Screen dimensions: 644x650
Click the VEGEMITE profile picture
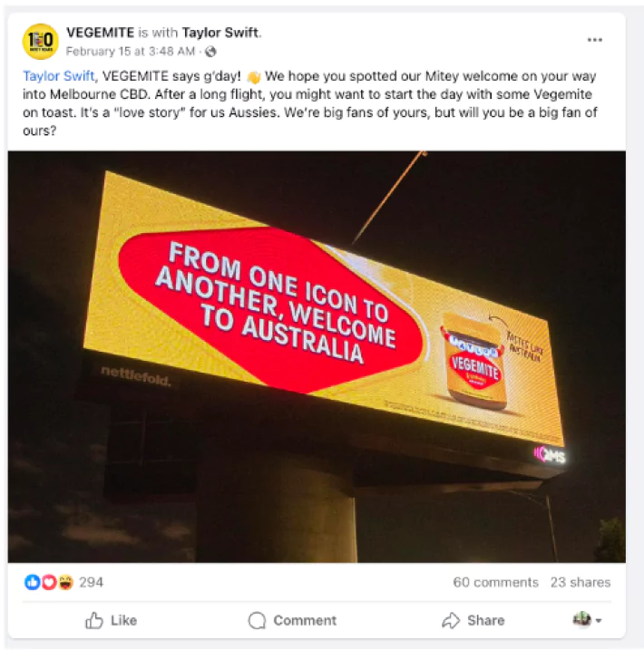tap(40, 42)
